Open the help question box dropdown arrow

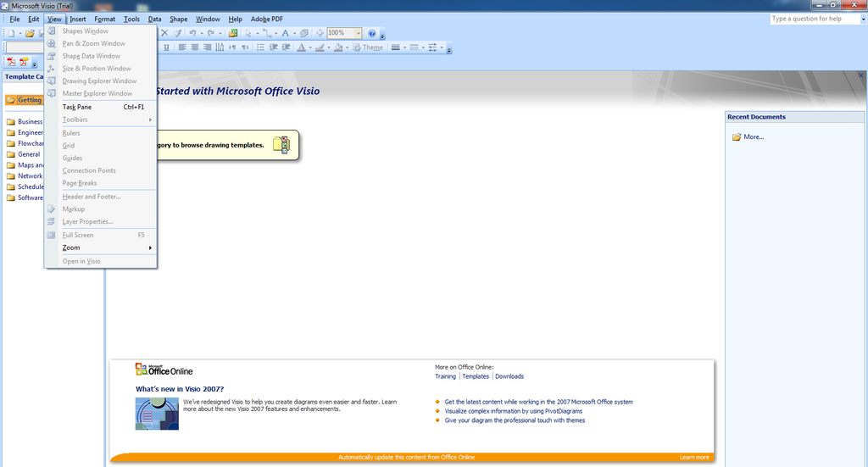863,19
